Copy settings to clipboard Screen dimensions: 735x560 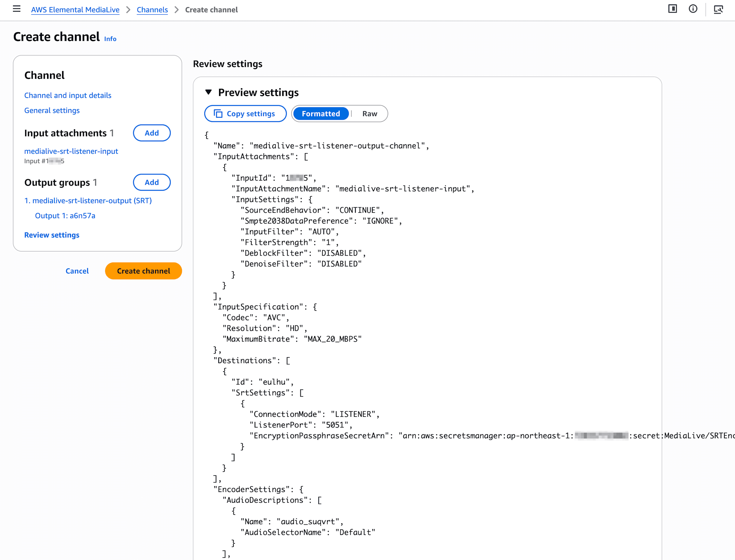pyautogui.click(x=245, y=113)
